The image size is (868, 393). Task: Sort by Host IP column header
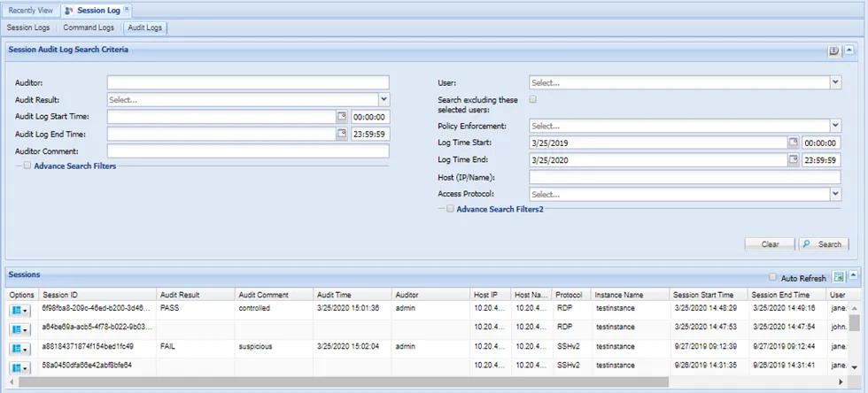pos(490,295)
